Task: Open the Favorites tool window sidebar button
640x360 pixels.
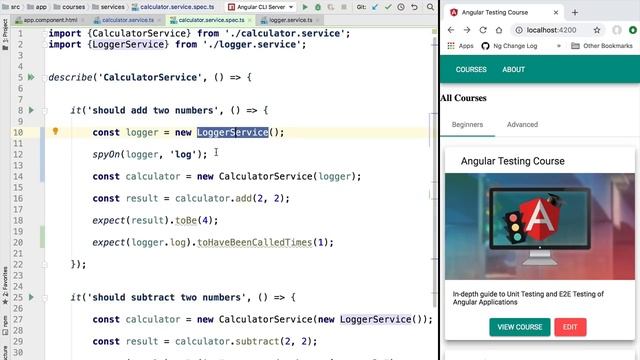Action: pos(5,286)
